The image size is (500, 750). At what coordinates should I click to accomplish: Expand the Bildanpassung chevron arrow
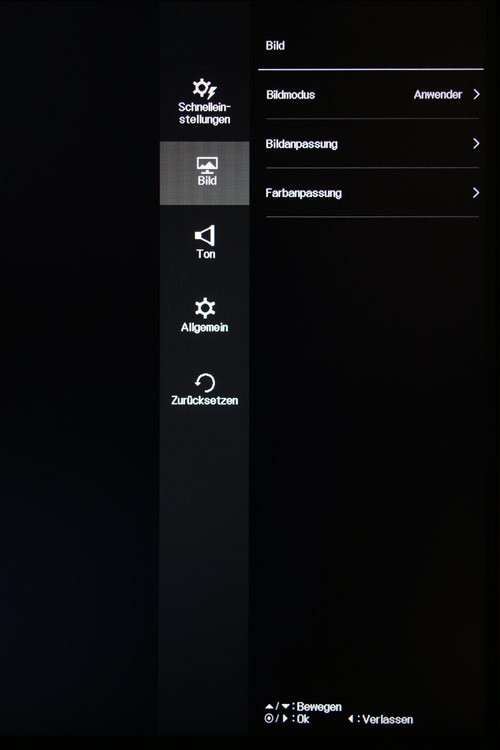(476, 143)
